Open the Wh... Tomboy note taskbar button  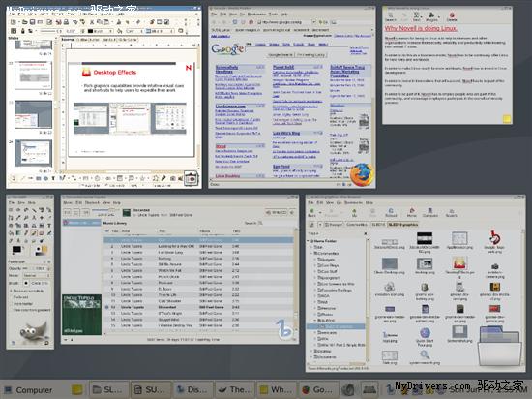[x=278, y=390]
